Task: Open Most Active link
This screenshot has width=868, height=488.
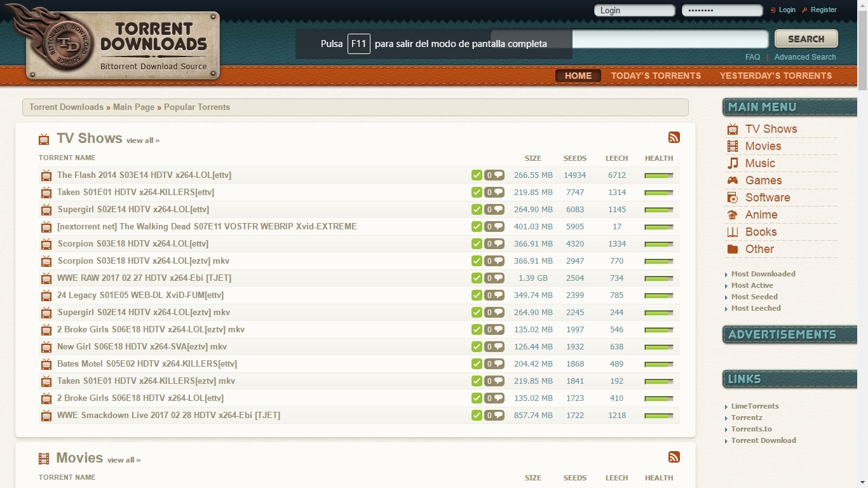Action: pos(752,285)
